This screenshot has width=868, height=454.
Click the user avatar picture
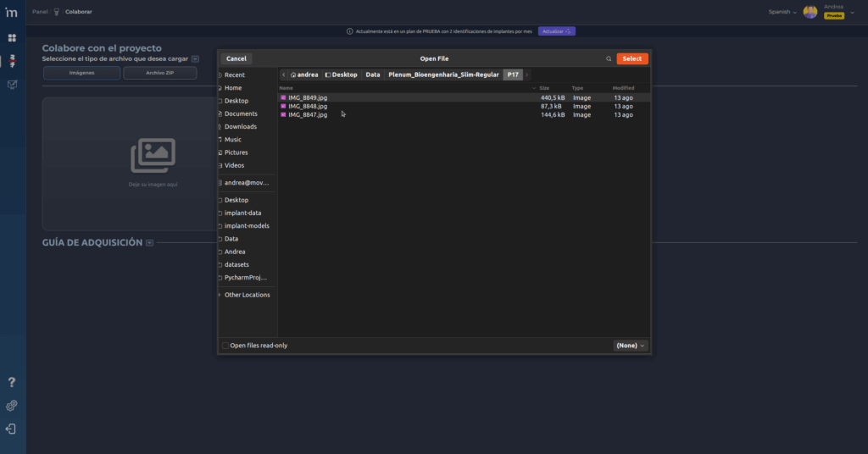(810, 12)
